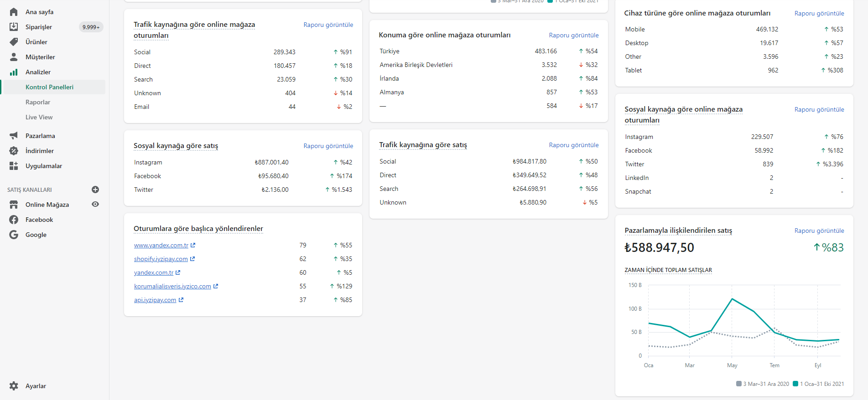Viewport: 868px width, 400px height.
Task: Add a sales channel with plus icon
Action: [x=95, y=190]
